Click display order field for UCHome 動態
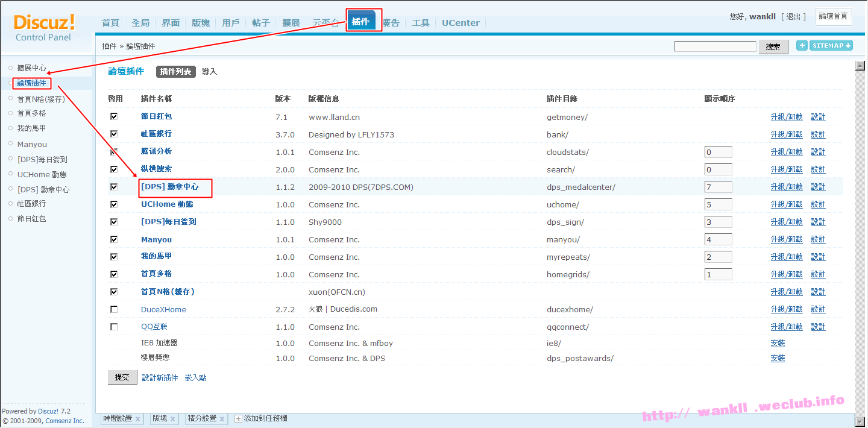 pyautogui.click(x=718, y=204)
